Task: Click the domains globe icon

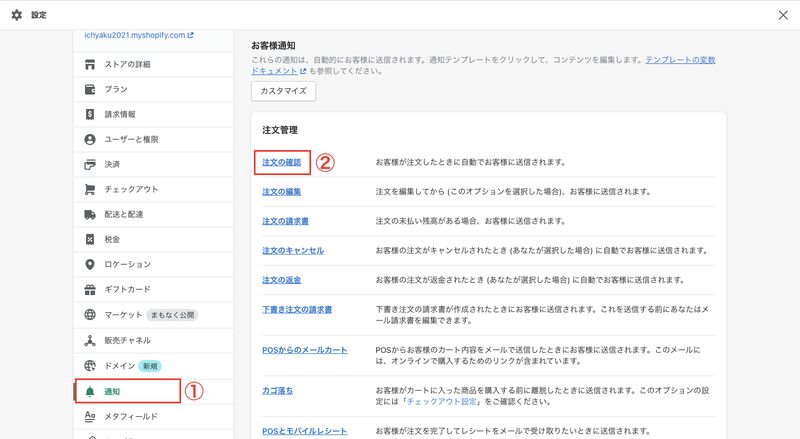Action: [90, 365]
